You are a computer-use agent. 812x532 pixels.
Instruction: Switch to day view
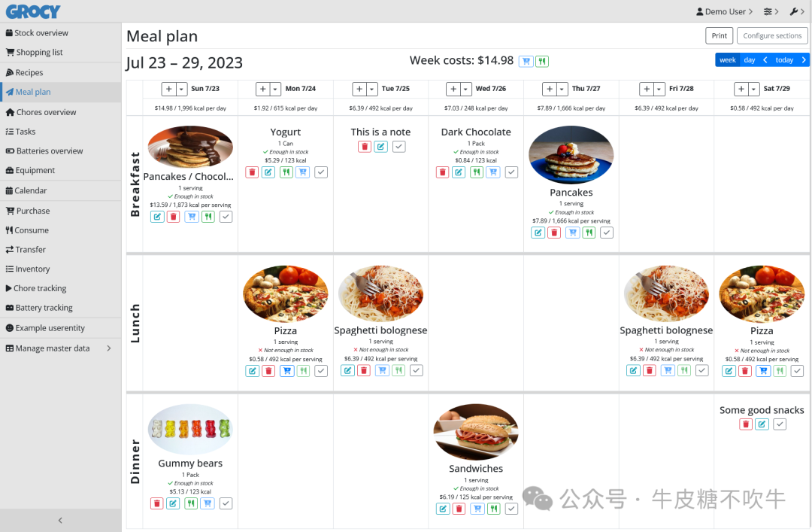[750, 60]
